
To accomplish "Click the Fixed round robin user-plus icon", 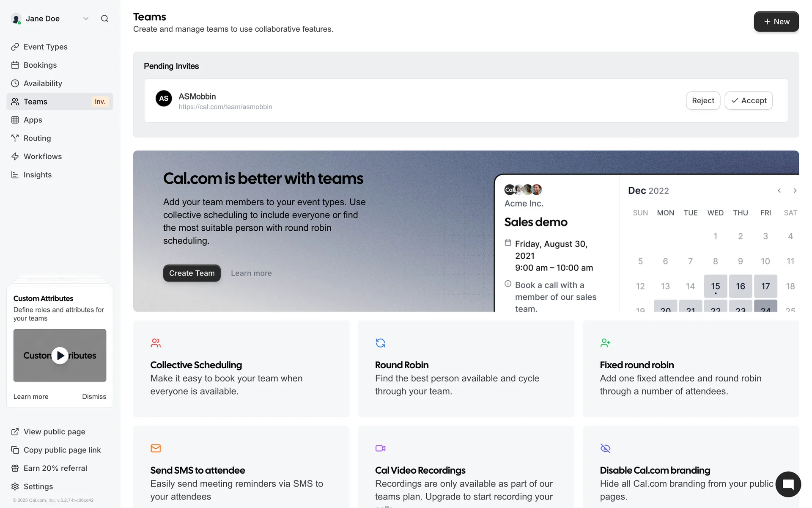I will [x=605, y=343].
